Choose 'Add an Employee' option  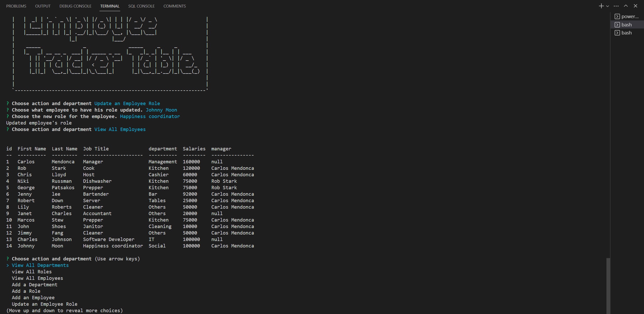[33, 298]
